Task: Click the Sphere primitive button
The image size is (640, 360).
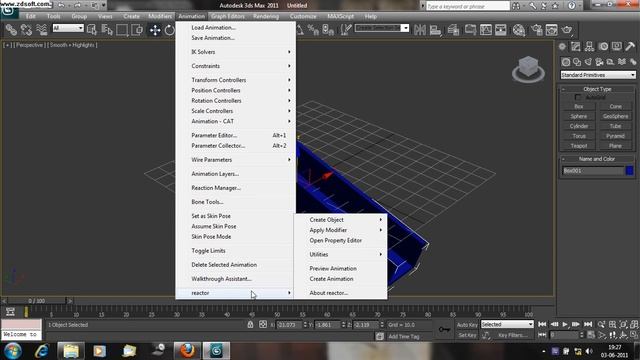Action: (579, 116)
